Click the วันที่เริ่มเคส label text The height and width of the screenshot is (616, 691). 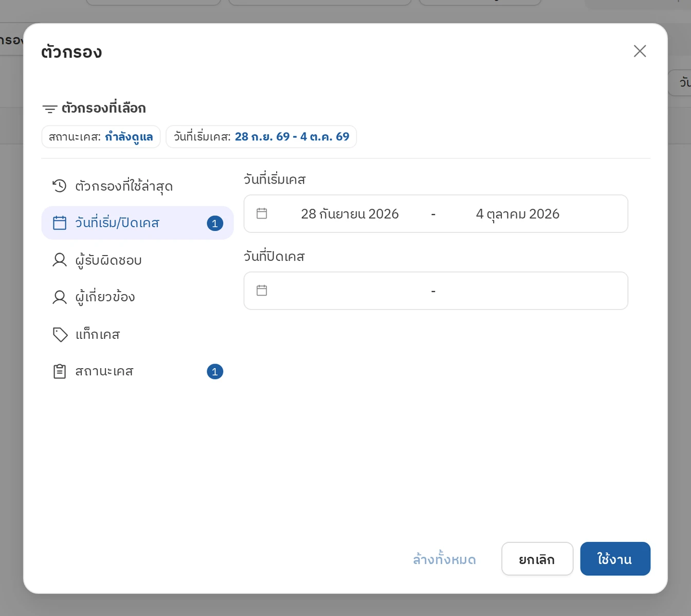(x=275, y=179)
